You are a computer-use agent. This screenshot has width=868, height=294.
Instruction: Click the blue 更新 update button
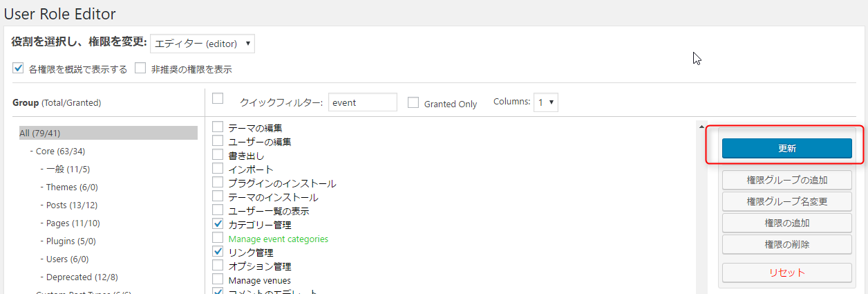click(786, 149)
